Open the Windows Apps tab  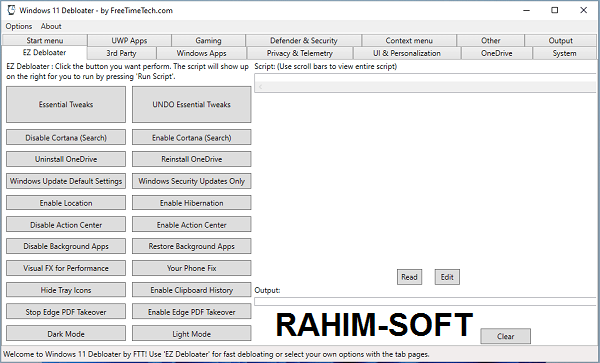[x=202, y=53]
